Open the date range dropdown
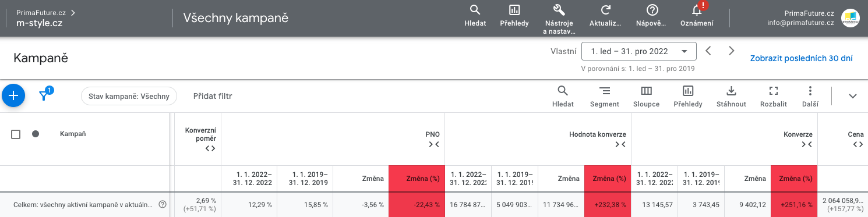The height and width of the screenshot is (217, 868). pos(639,51)
